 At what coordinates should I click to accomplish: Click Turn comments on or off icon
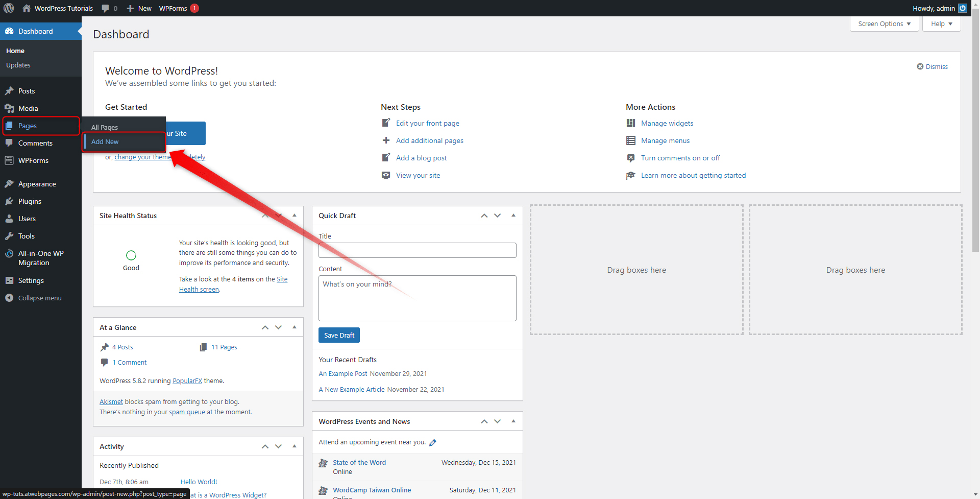[631, 158]
